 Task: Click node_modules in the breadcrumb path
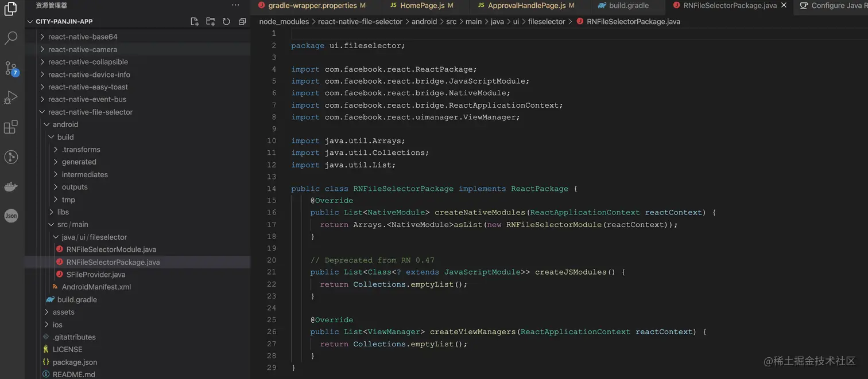pos(284,21)
